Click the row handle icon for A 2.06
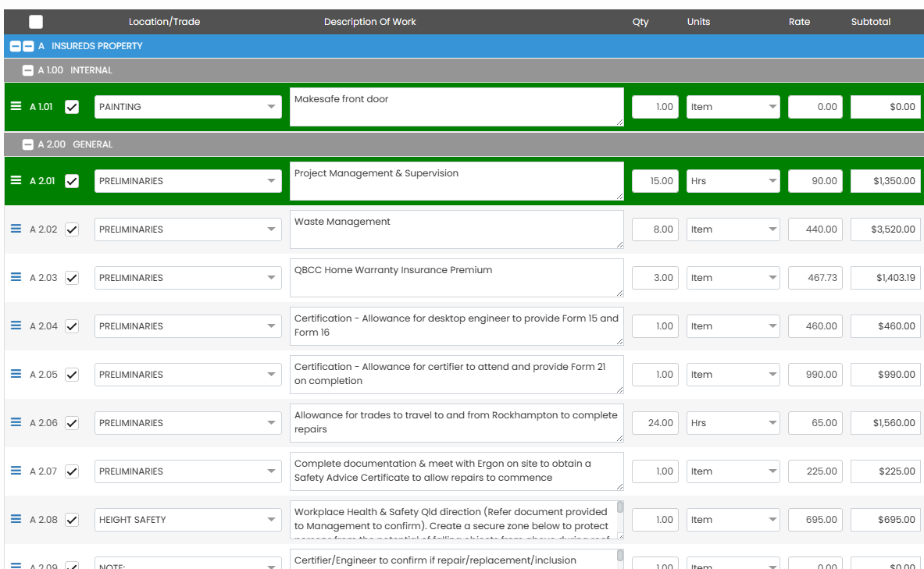 pos(16,422)
